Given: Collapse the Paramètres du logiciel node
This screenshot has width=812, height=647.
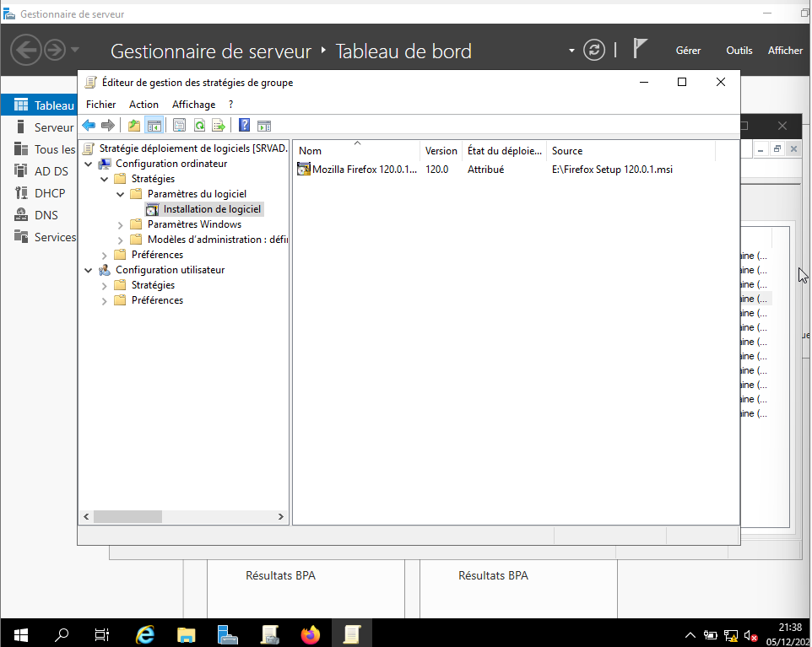Looking at the screenshot, I should tap(121, 194).
